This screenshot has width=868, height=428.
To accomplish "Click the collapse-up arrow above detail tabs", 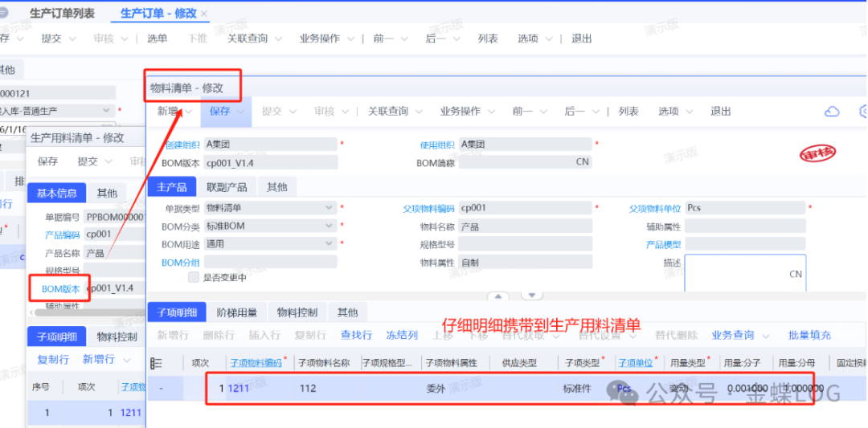I will click(498, 296).
